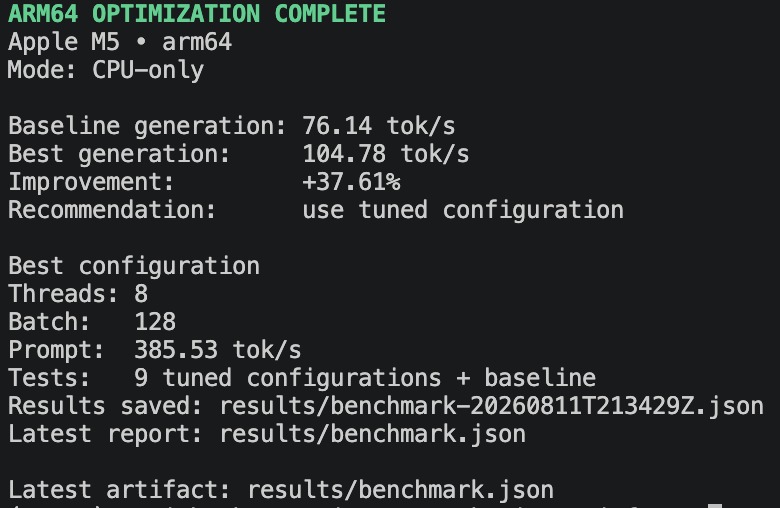
Task: Click the ARM64 OPTIMIZATION COMPLETE heading
Action: (x=197, y=13)
